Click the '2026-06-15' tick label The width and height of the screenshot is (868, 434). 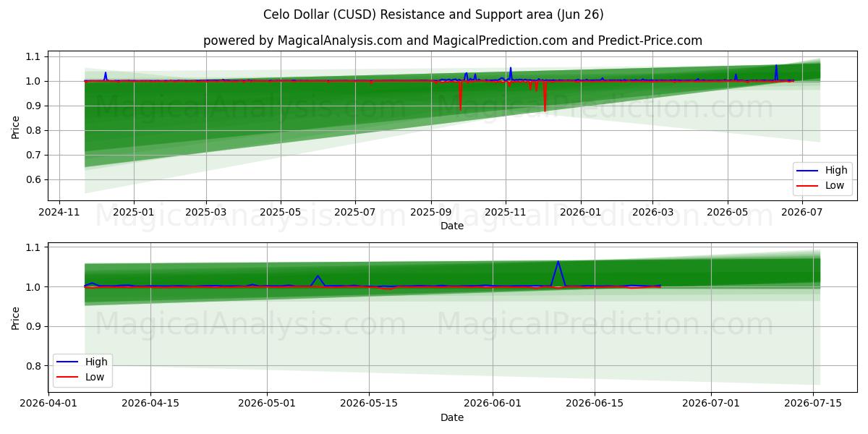coord(595,403)
